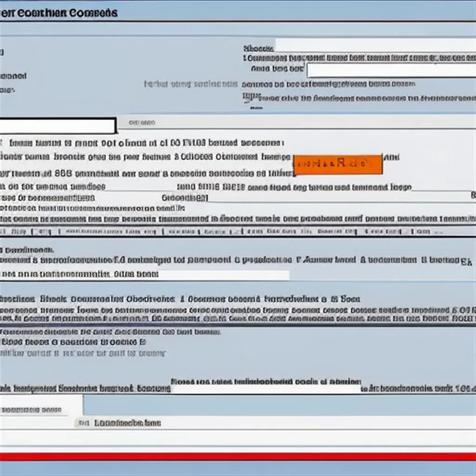This screenshot has width=476, height=476.
Task: Select the gray header bar beside the black-bordered box
Action: coord(296,123)
